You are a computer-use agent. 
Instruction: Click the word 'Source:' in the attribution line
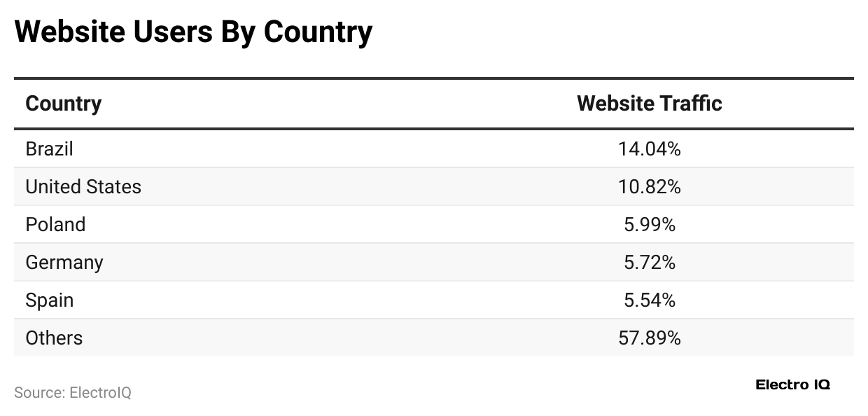(39, 393)
